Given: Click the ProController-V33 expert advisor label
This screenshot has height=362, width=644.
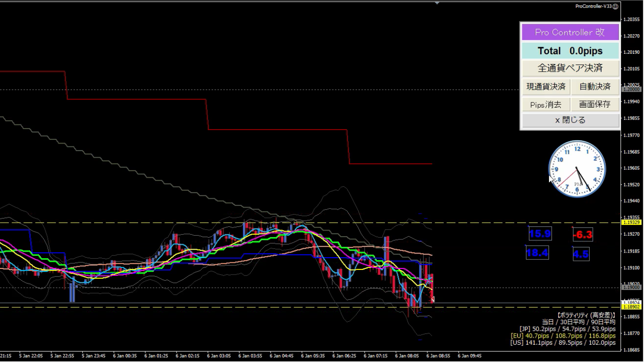Looking at the screenshot, I should click(x=593, y=7).
